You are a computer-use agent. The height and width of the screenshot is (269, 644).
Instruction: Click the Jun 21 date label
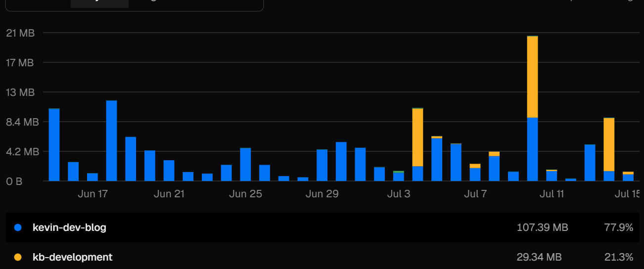click(169, 194)
